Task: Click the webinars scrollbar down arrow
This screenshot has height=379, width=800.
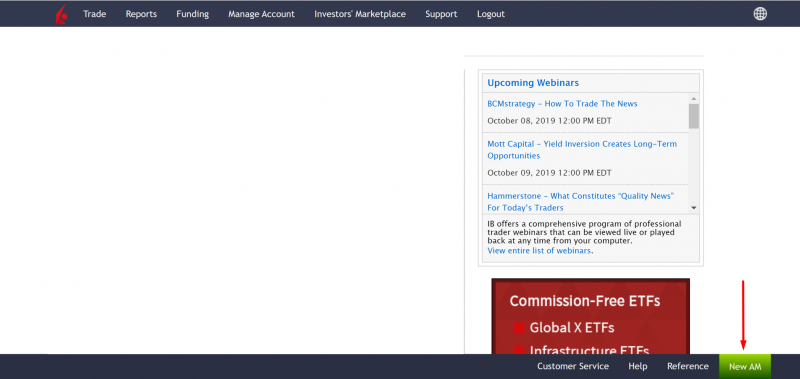Action: tap(693, 207)
